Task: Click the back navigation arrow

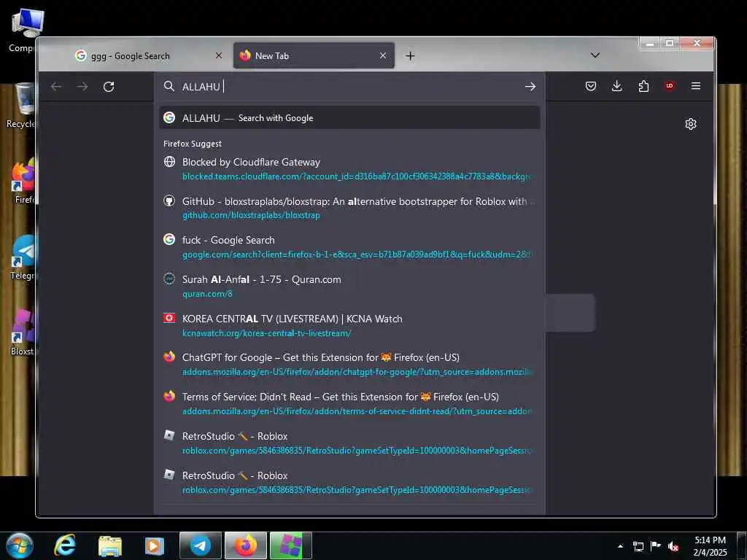Action: point(56,87)
